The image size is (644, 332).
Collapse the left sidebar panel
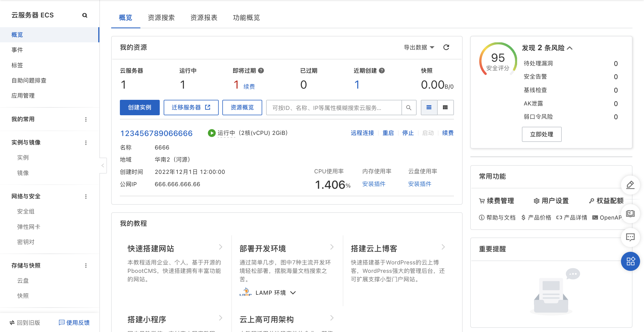(x=103, y=165)
